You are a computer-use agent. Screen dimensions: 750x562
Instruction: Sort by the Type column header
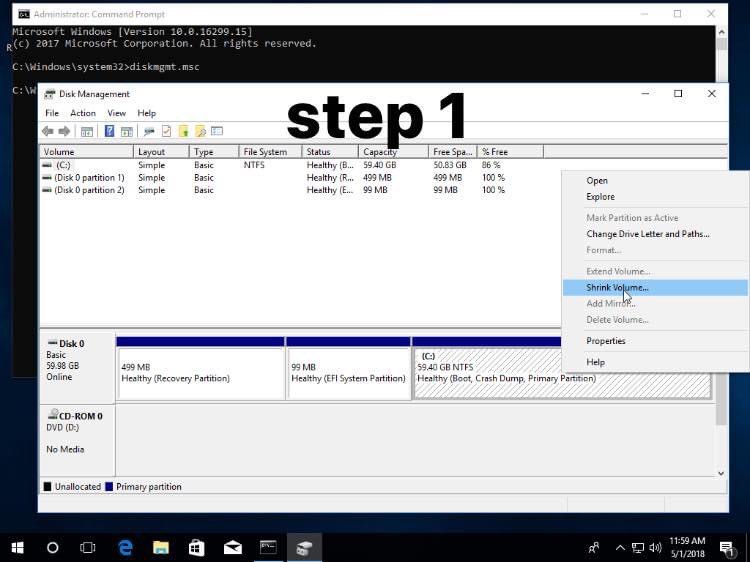214,152
